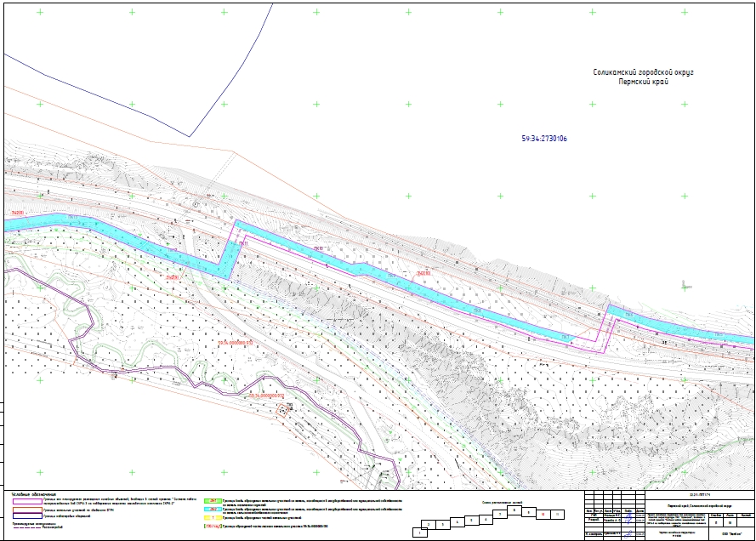Click sheet 2 in the sheet layout diagram
756x541 pixels.
point(429,525)
